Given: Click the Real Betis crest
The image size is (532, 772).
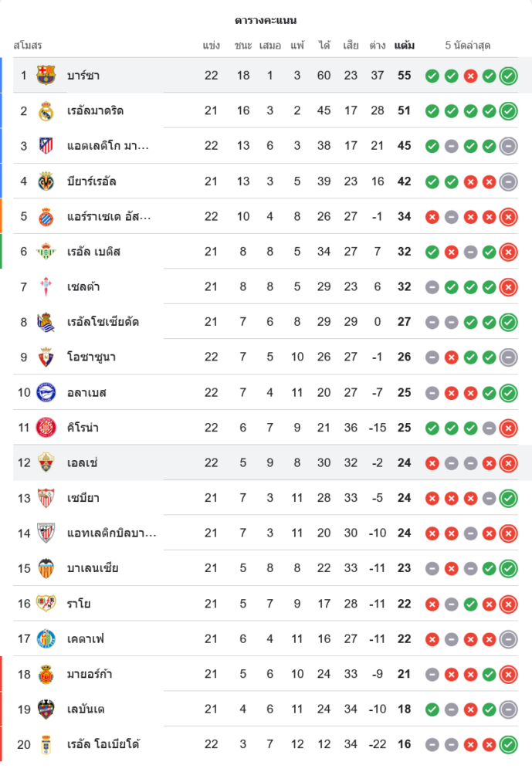Looking at the screenshot, I should (46, 252).
